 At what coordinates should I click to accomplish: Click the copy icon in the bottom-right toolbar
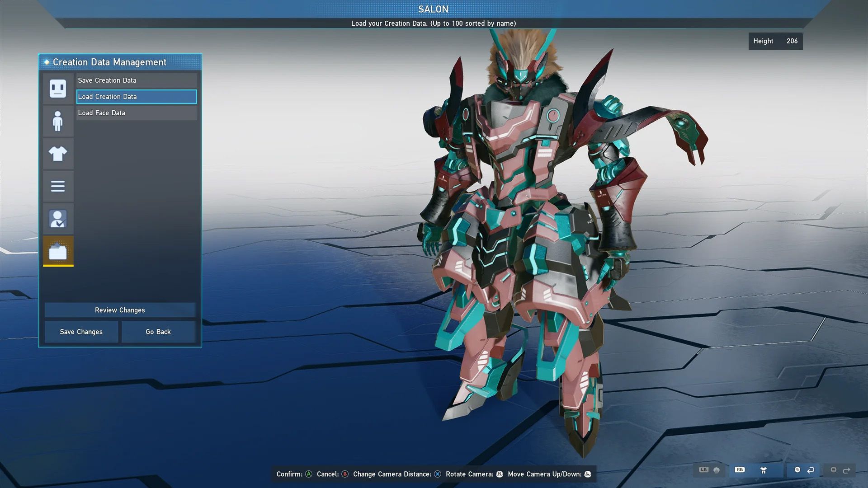[797, 470]
